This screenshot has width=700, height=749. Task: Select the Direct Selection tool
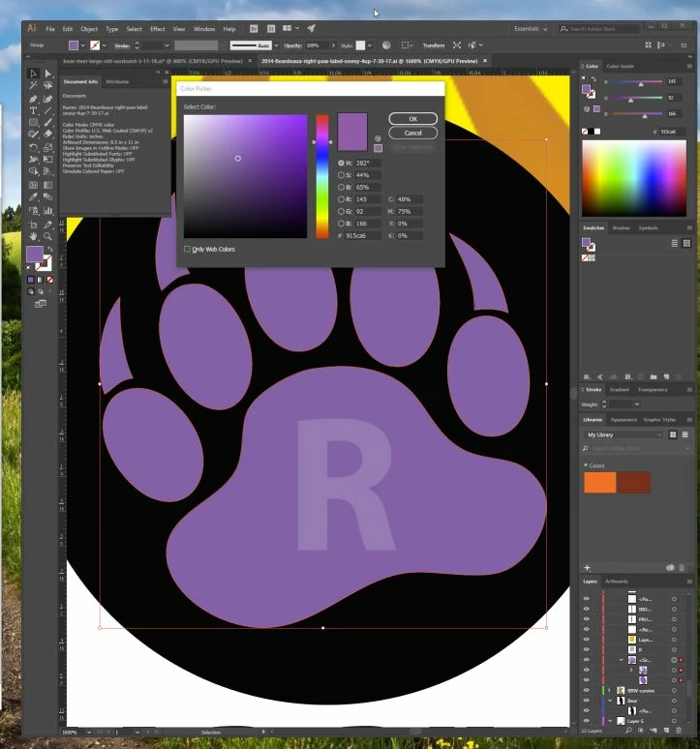pos(47,74)
